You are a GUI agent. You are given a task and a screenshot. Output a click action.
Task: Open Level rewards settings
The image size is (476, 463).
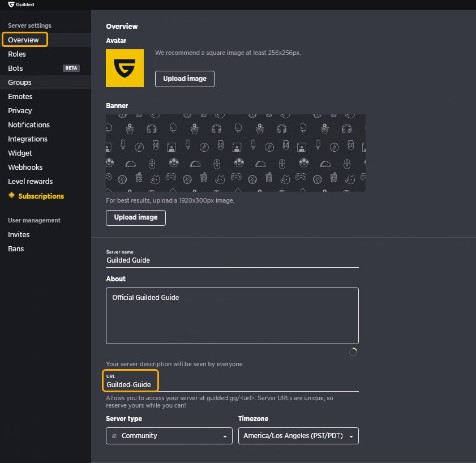45,182
